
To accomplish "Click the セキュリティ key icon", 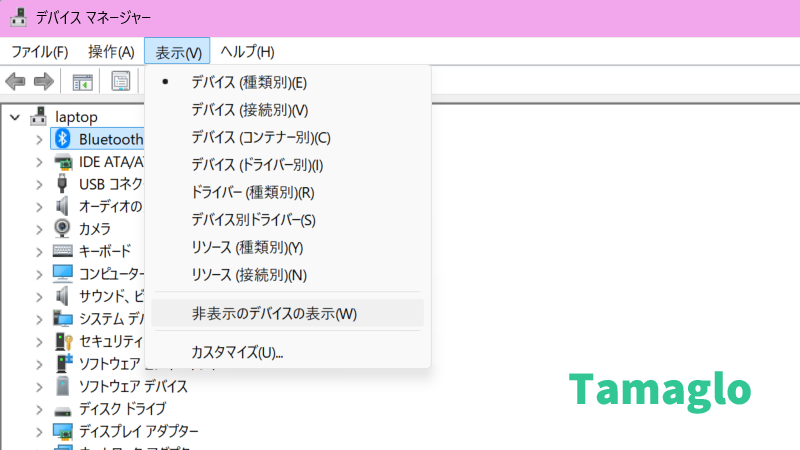I will click(63, 341).
